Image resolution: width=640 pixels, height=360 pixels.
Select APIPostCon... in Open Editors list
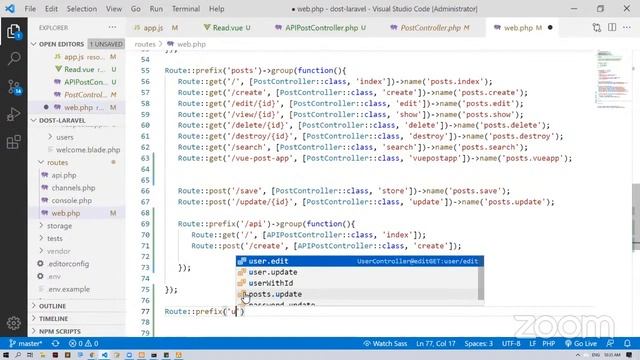tap(84, 82)
